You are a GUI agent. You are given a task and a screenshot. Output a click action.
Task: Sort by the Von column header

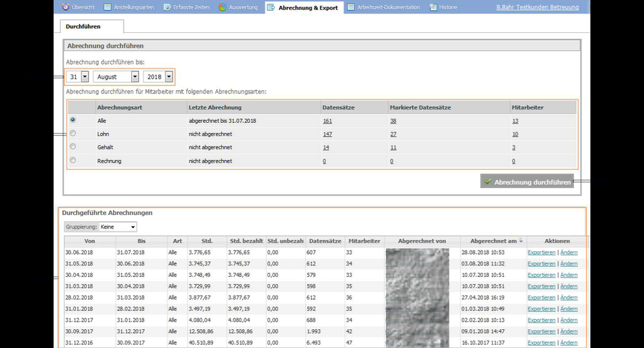89,241
